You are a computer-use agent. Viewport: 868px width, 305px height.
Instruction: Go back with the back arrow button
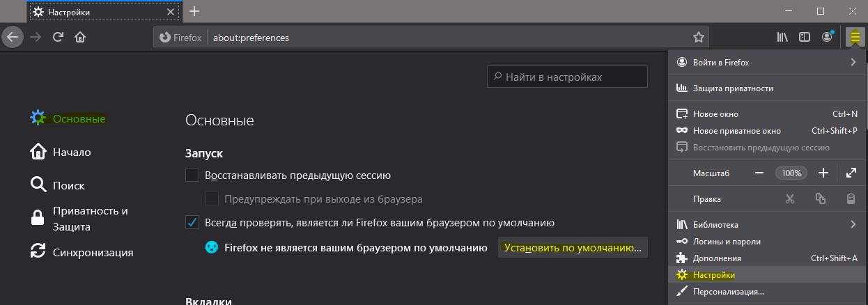(x=13, y=37)
